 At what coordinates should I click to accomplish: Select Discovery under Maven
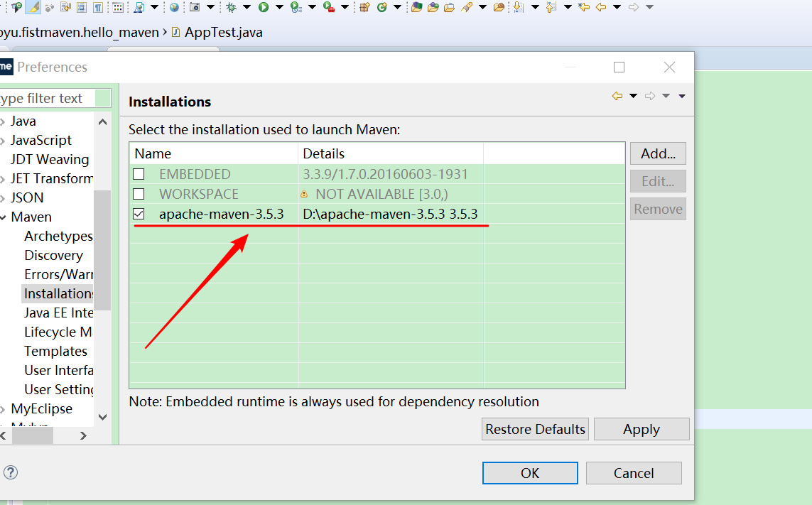click(53, 256)
